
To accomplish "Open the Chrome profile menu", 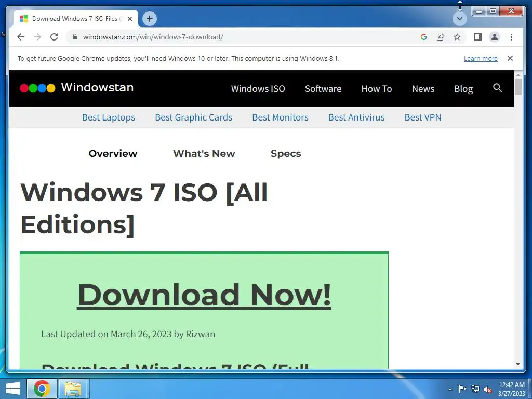I will pyautogui.click(x=495, y=37).
